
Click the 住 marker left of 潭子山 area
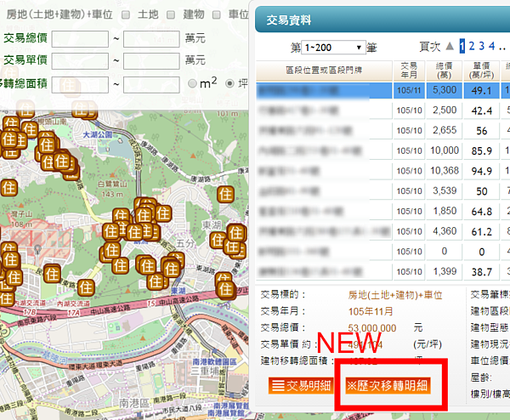(x=8, y=188)
